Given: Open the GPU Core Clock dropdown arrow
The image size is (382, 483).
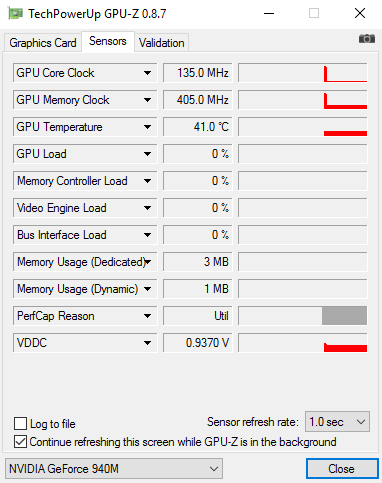Looking at the screenshot, I should 147,73.
